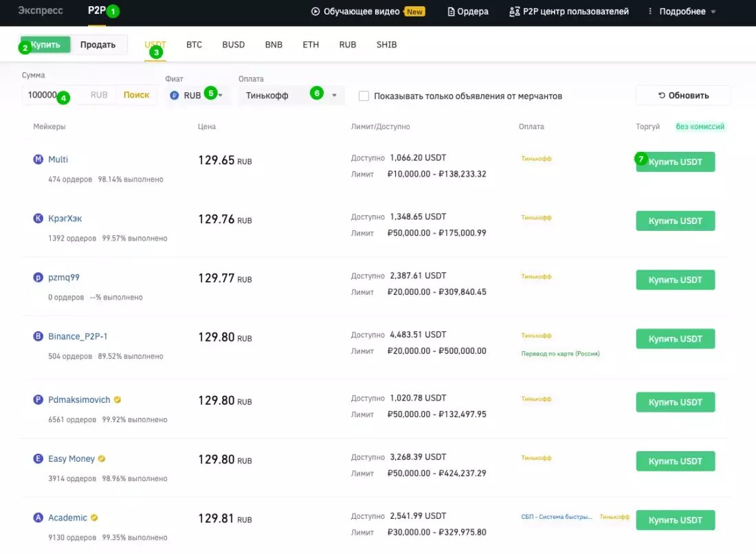756x554 pixels.
Task: Click Купить USDT for Easy Money offer
Action: (675, 461)
